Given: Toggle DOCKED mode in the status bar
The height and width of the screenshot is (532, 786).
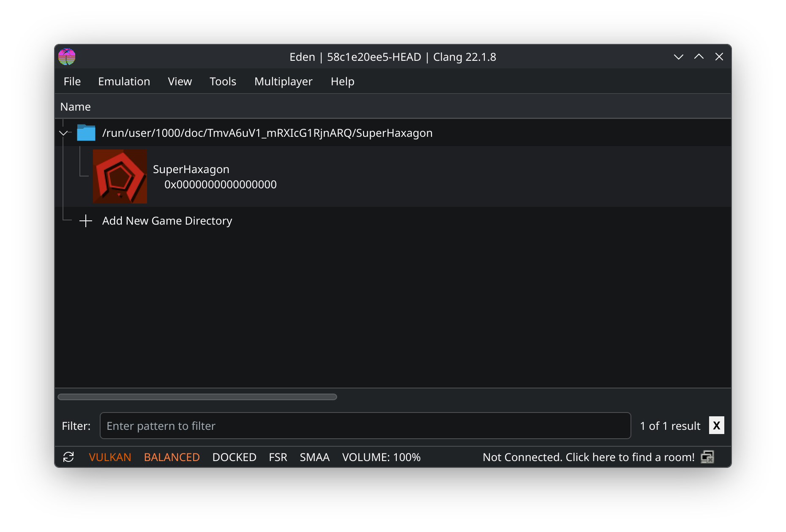Looking at the screenshot, I should tap(235, 457).
